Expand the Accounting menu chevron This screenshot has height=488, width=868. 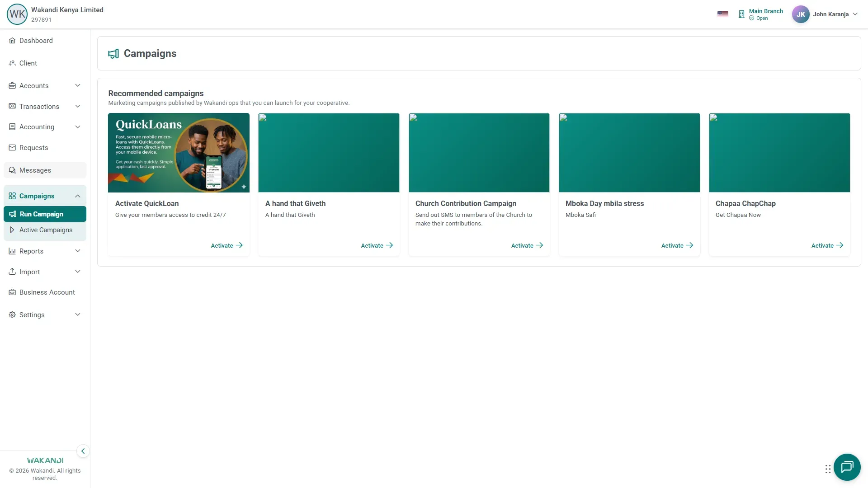point(78,127)
